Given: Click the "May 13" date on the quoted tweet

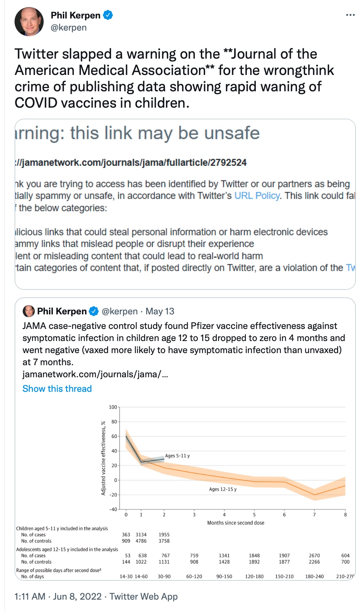Looking at the screenshot, I should [x=160, y=311].
